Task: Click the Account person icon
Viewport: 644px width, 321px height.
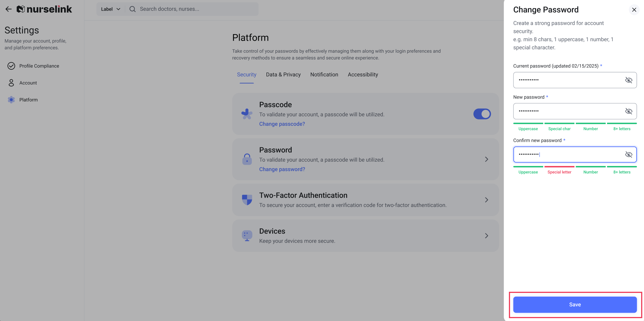Action: click(11, 83)
